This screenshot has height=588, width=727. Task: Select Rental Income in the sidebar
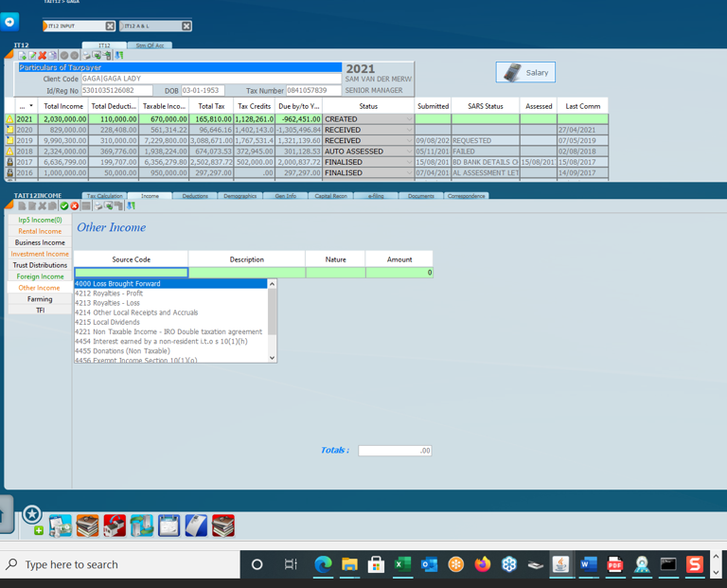pos(40,231)
